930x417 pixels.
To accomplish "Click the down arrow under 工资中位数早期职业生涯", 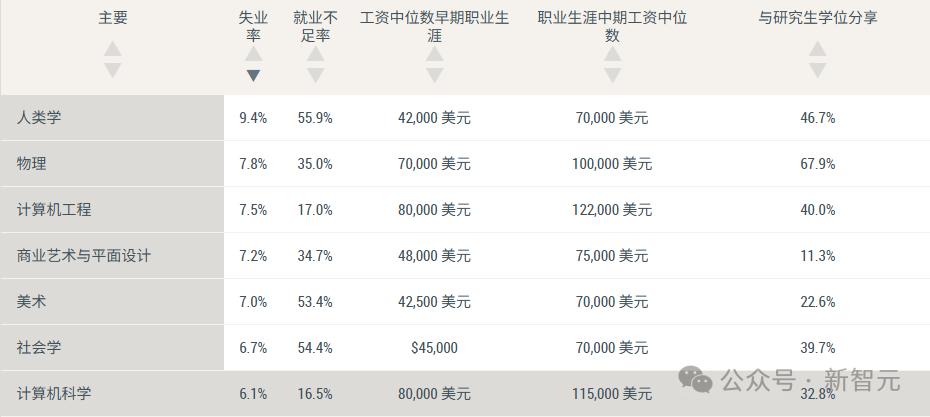I will 434,76.
